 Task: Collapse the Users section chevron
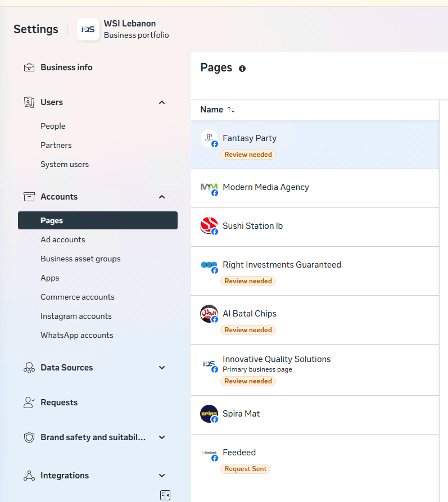(162, 102)
